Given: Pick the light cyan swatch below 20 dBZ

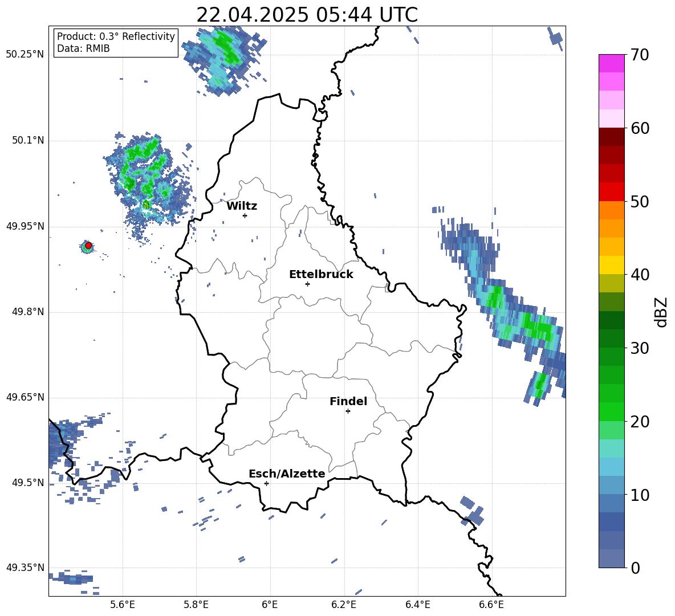Looking at the screenshot, I should (611, 448).
